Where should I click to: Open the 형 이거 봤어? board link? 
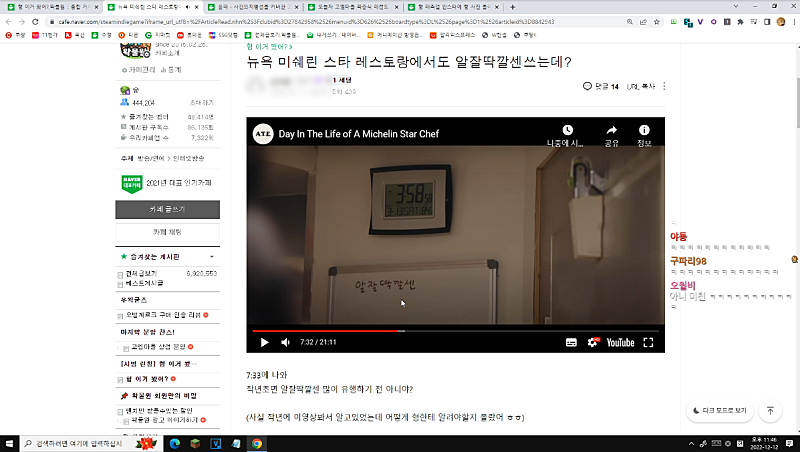(x=147, y=379)
